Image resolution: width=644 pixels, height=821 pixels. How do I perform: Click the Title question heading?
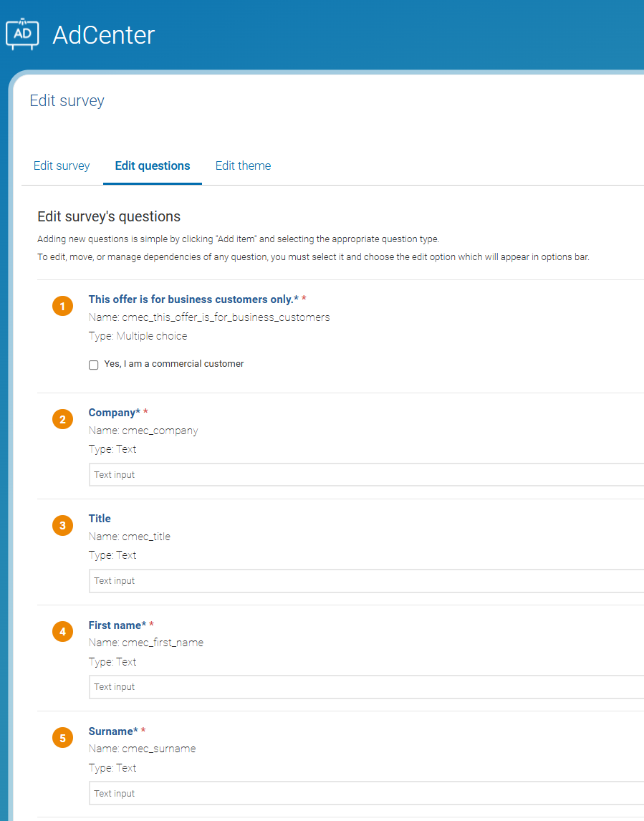(x=100, y=519)
